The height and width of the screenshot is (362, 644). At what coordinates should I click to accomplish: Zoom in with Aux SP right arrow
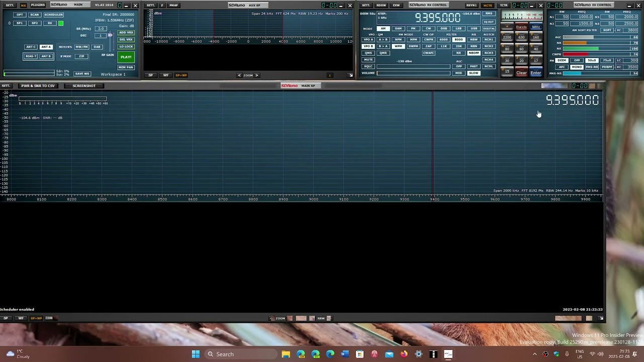[x=257, y=75]
